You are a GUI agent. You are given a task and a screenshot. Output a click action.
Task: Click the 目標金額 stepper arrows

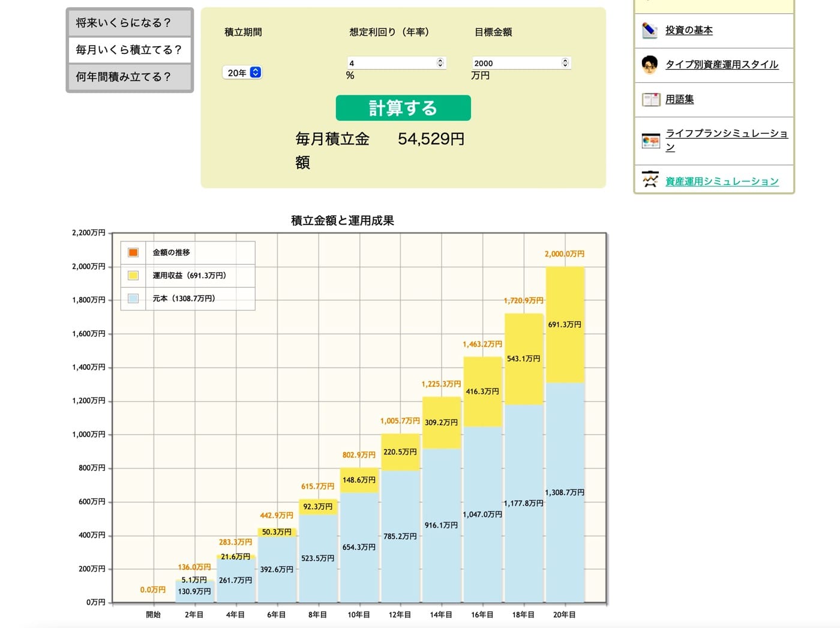pyautogui.click(x=565, y=63)
